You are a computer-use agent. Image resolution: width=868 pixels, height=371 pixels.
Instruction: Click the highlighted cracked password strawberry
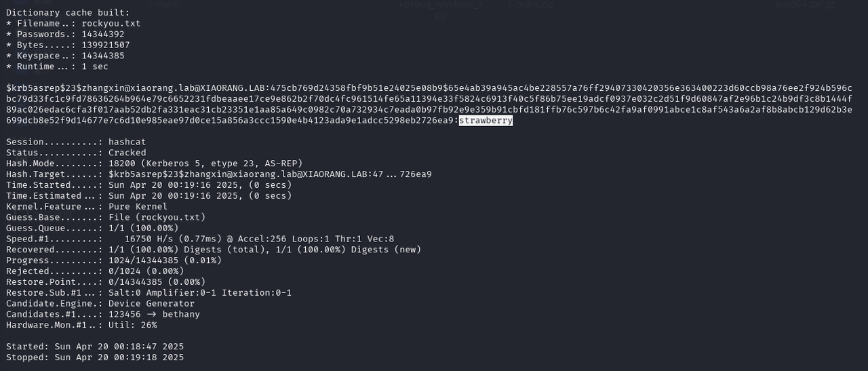486,121
